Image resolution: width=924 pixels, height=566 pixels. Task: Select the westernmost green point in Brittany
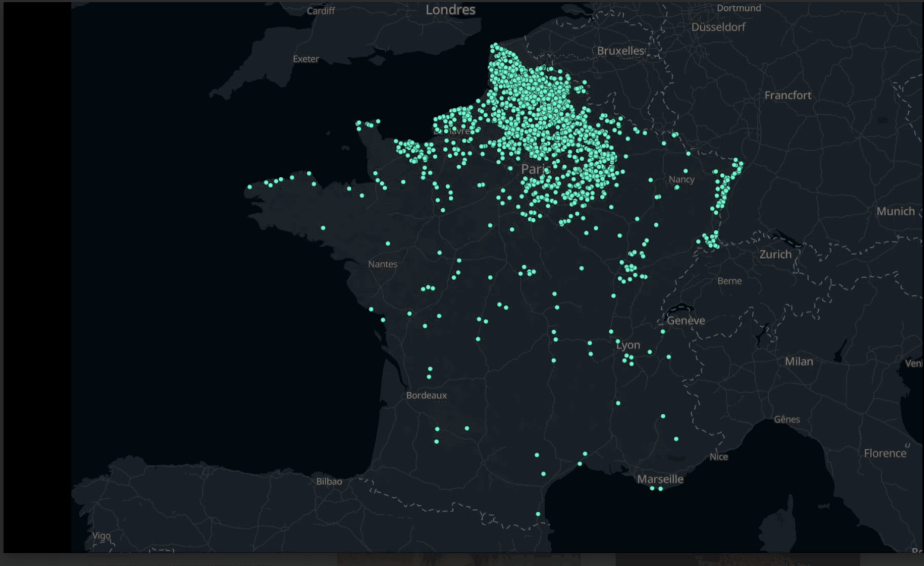tap(250, 187)
